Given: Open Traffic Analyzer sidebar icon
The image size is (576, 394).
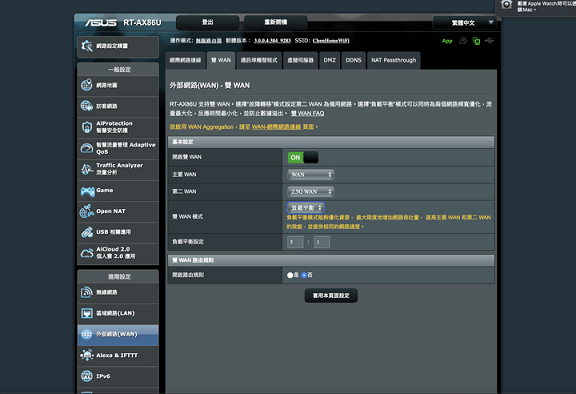Looking at the screenshot, I should [87, 169].
